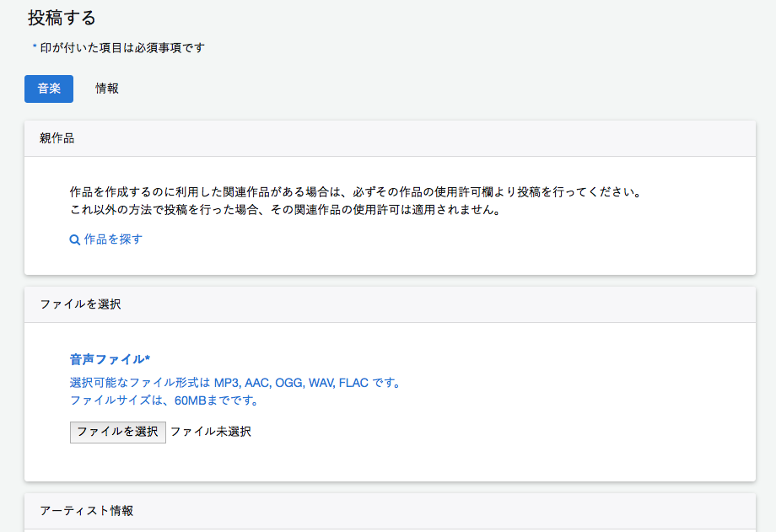Click the 親作品 panel header
Image resolution: width=776 pixels, height=532 pixels.
click(390, 138)
